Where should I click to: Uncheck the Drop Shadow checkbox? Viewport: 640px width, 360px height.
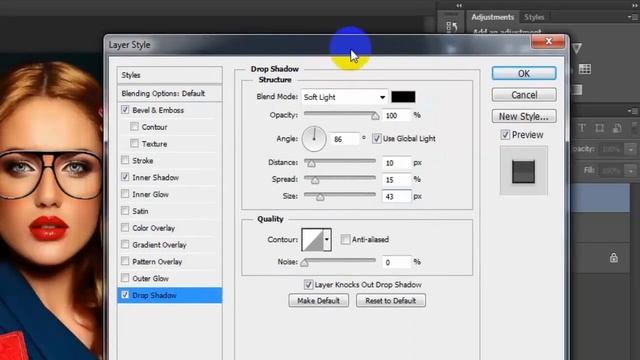pos(125,295)
